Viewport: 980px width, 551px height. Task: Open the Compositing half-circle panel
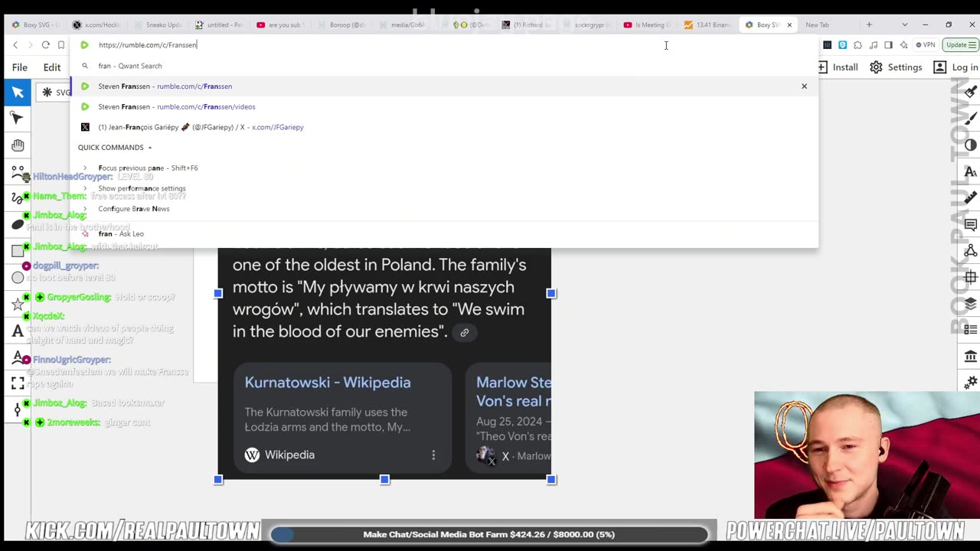[x=971, y=145]
